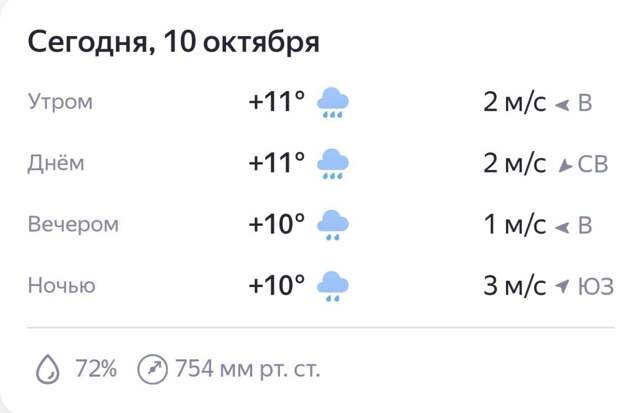The image size is (620, 413).
Task: Click the morning east wind arrow
Action: 562,104
